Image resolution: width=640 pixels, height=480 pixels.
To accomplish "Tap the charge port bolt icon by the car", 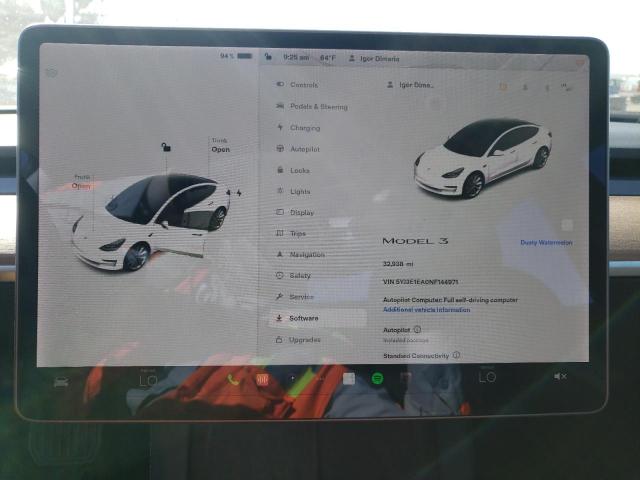I will point(239,193).
